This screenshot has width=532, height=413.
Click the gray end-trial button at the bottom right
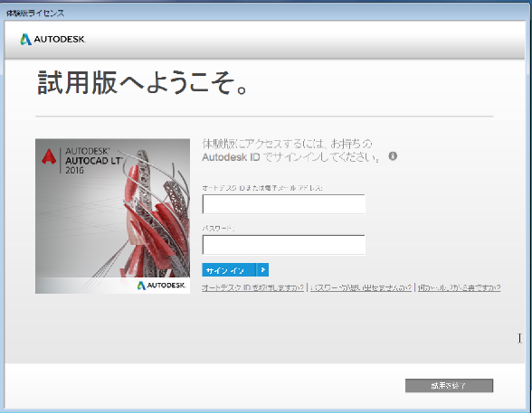click(449, 386)
